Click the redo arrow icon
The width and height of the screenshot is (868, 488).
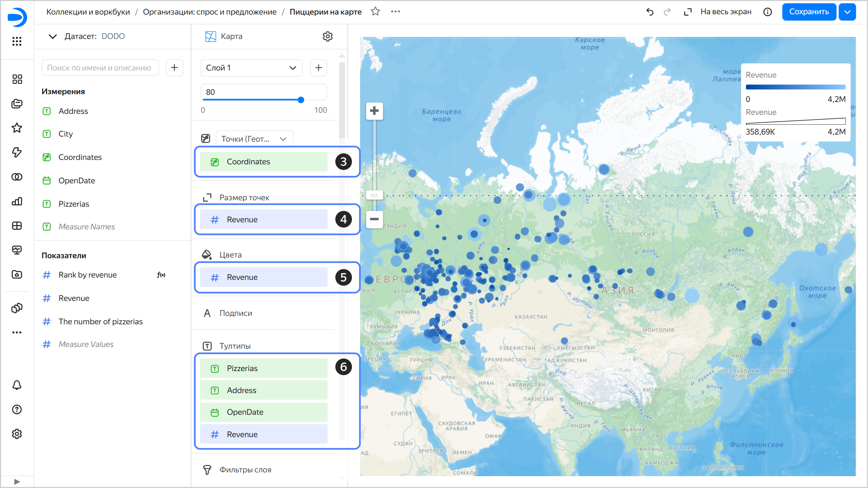[667, 12]
